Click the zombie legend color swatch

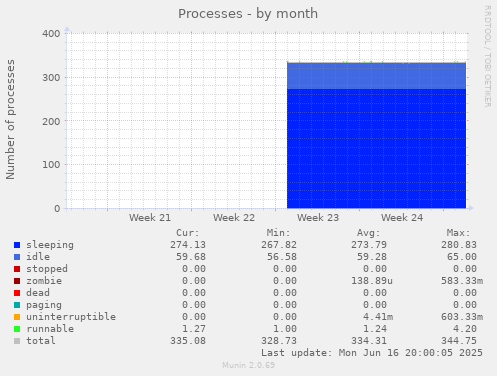coord(17,281)
